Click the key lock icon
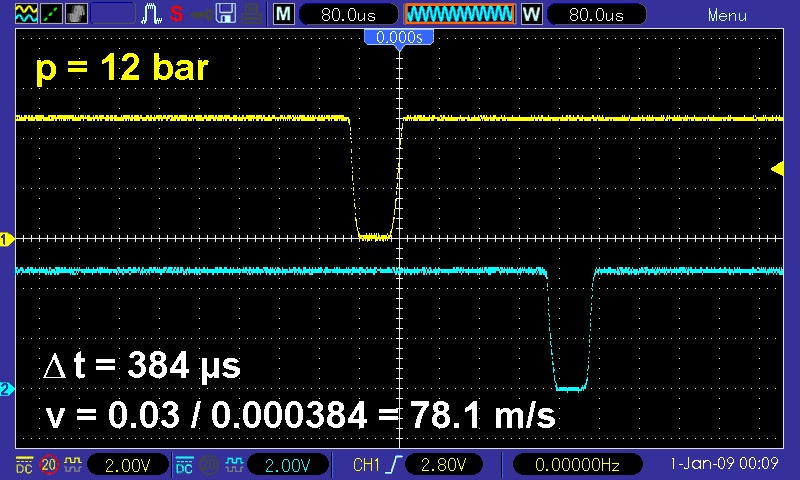Viewport: 800px width, 480px height. click(201, 15)
